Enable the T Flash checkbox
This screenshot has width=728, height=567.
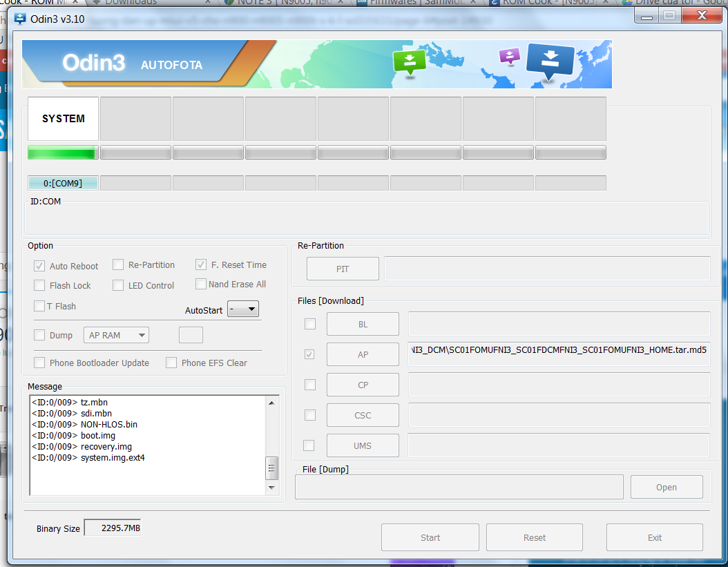[x=39, y=306]
